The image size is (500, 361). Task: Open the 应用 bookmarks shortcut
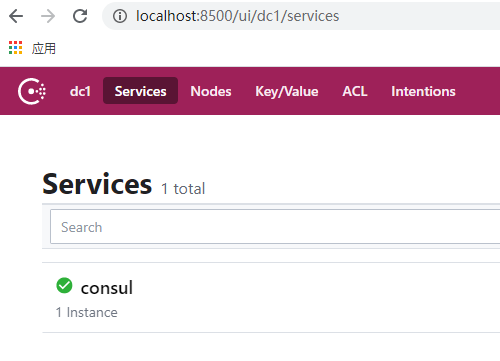(x=44, y=48)
